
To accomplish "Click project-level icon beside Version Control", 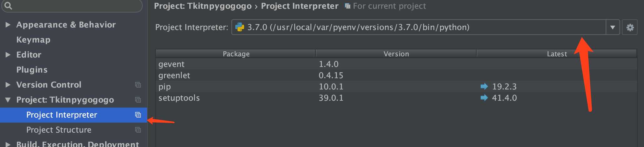I will point(138,85).
